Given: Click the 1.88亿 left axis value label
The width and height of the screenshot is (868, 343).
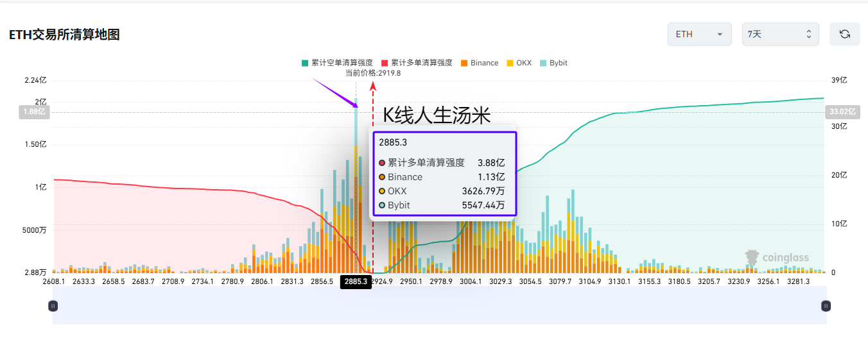Looking at the screenshot, I should click(34, 112).
